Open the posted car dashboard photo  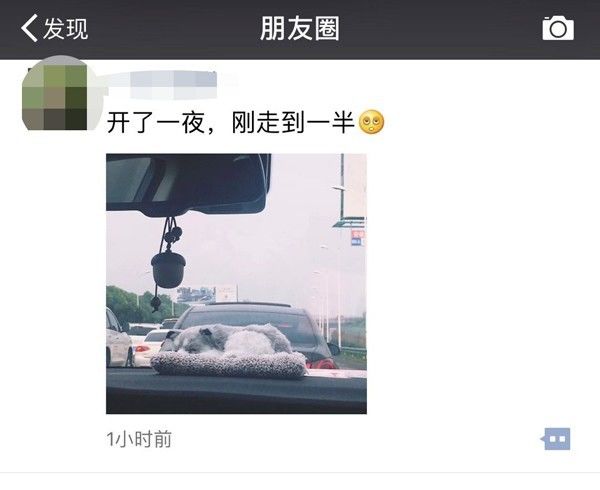(x=236, y=283)
